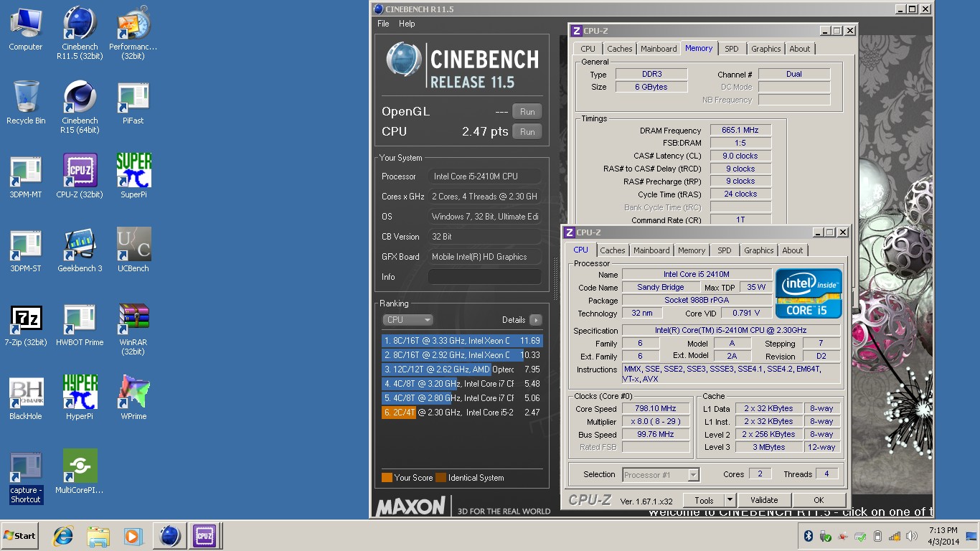Open CPU-Z (32bit) desktop shortcut
The height and width of the screenshot is (551, 980).
[80, 176]
